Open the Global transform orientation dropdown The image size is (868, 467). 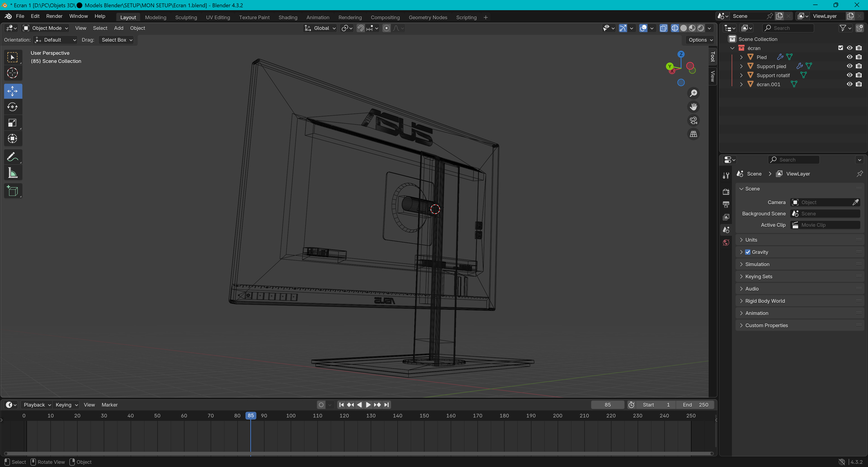click(x=320, y=28)
